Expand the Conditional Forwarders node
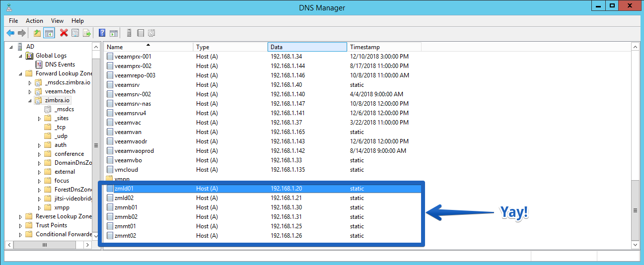644x265 pixels. (20, 234)
